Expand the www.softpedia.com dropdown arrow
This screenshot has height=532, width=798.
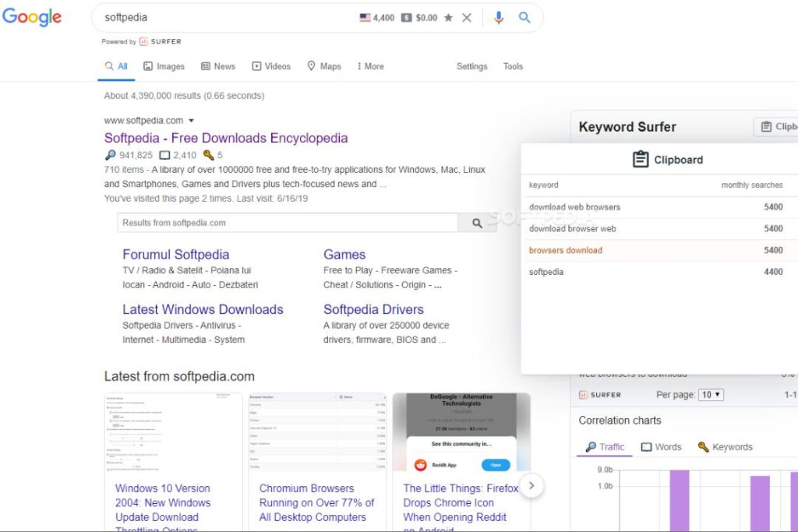191,121
